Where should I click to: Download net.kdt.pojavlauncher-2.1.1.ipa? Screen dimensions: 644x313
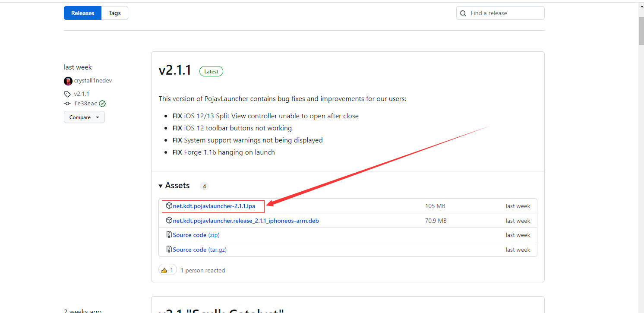coord(214,206)
